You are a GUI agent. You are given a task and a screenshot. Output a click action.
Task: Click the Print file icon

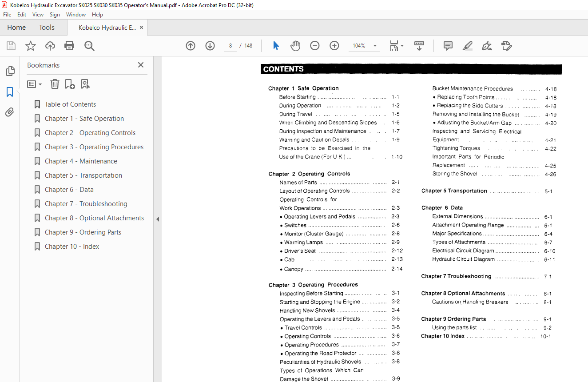pyautogui.click(x=69, y=46)
